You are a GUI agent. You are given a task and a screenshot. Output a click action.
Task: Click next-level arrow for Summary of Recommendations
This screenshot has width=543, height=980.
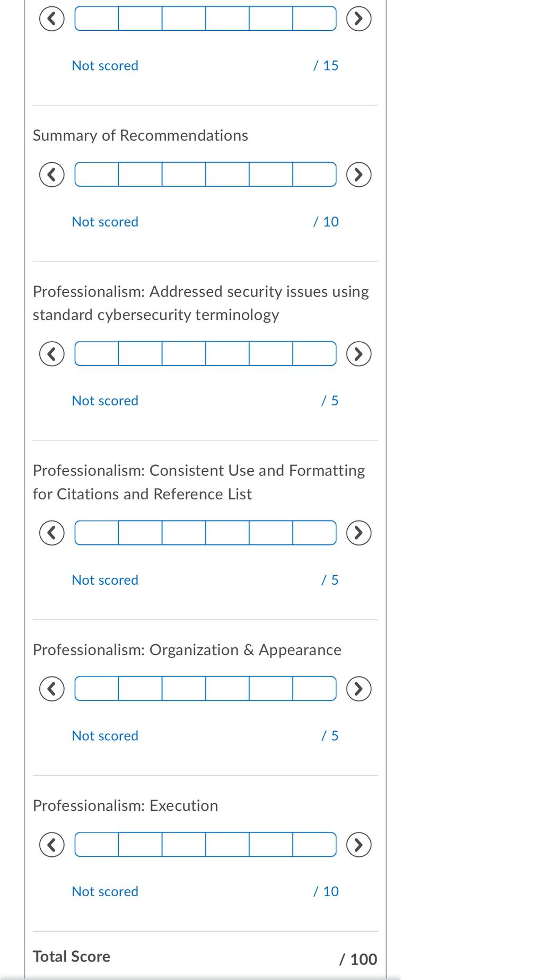(359, 175)
